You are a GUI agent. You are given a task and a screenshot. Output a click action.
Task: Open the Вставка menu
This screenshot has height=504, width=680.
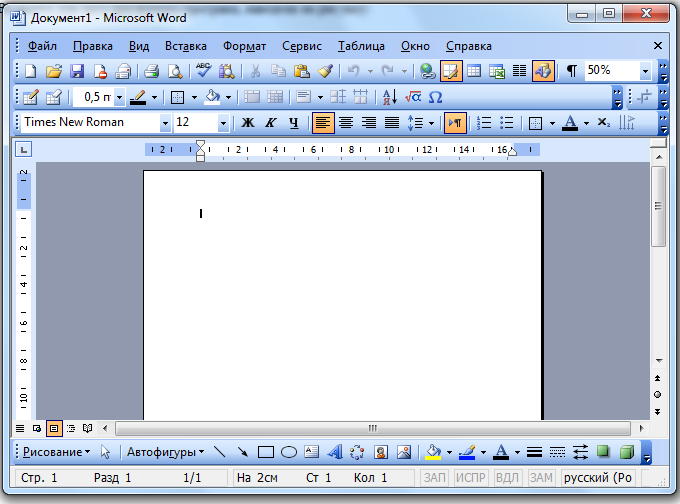186,46
